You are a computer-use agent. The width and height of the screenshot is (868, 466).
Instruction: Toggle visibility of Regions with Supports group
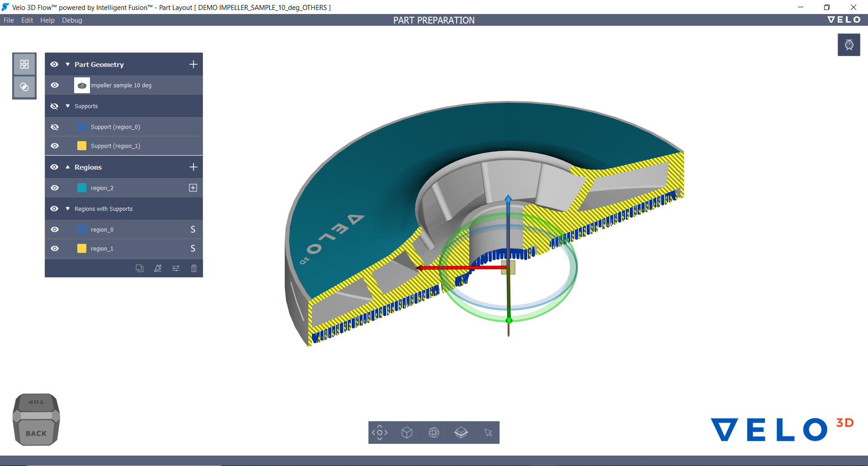54,209
